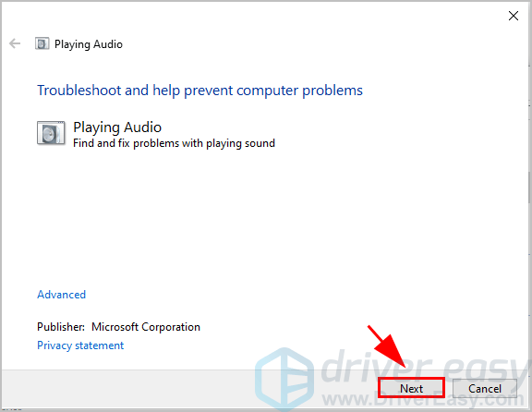Screen dimensions: 532x412
Task: Click the Publisher label
Action: click(61, 327)
